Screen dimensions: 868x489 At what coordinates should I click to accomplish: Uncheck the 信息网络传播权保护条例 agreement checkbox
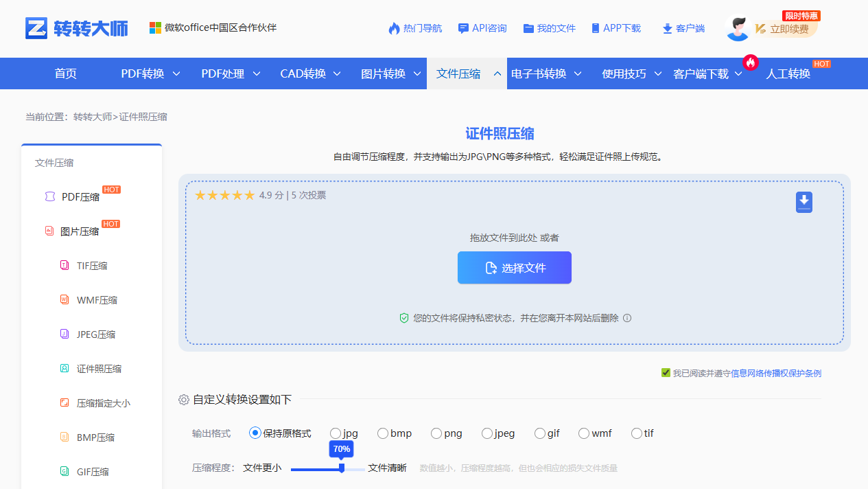click(x=665, y=372)
